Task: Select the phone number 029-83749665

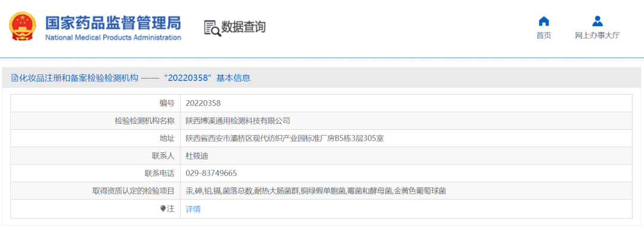Action: [211, 173]
